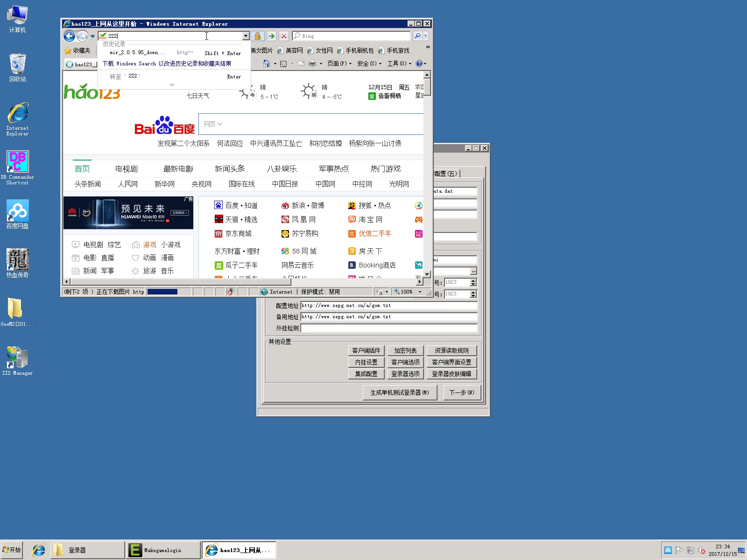747x560 pixels.
Task: Click the HUAWEI Mate10 banner ad
Action: (128, 213)
